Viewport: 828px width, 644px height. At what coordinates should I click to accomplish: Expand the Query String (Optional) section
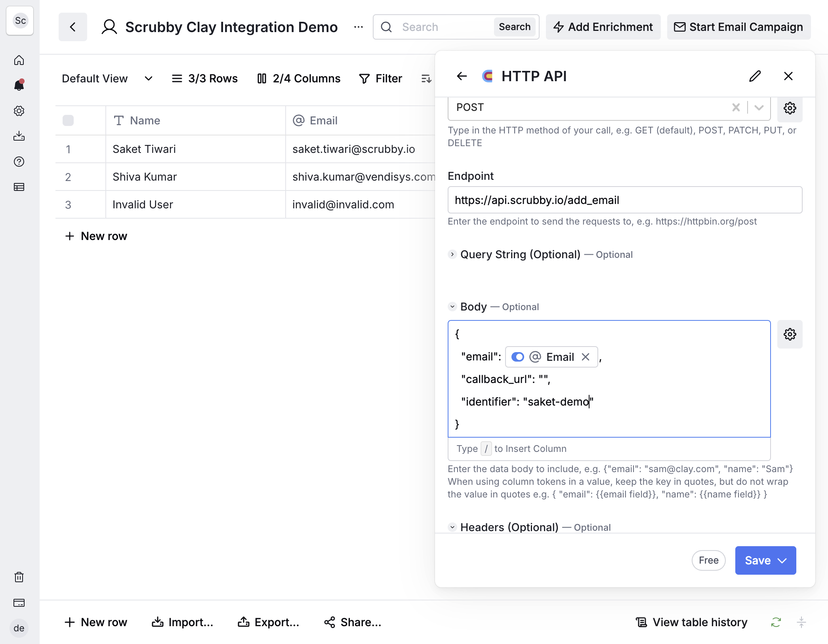point(452,254)
